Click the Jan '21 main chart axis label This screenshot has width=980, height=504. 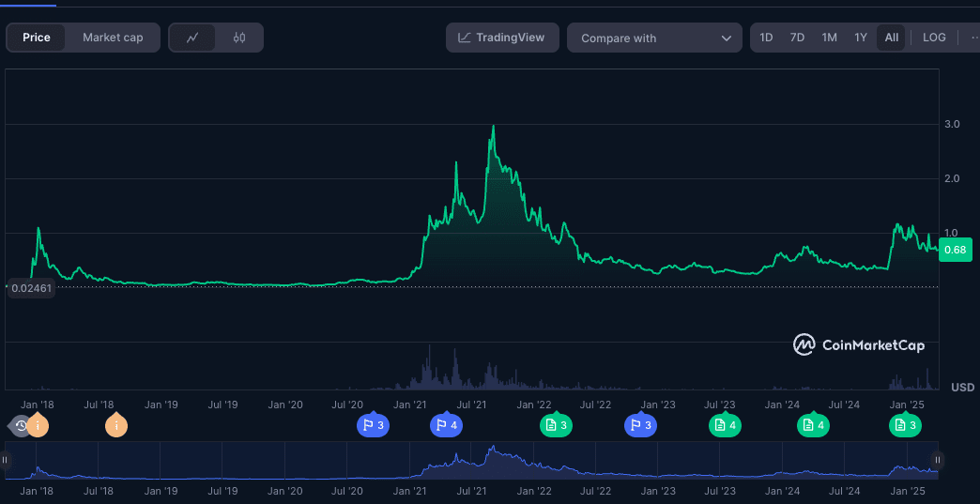point(409,405)
